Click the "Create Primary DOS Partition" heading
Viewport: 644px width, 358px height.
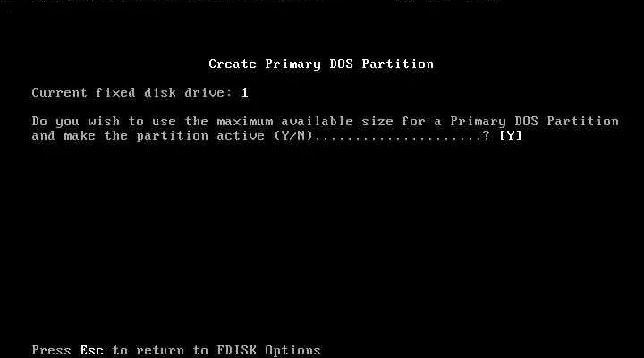(x=321, y=64)
